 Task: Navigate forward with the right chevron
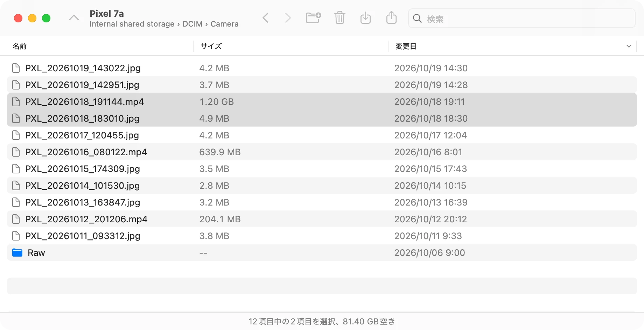tap(288, 18)
